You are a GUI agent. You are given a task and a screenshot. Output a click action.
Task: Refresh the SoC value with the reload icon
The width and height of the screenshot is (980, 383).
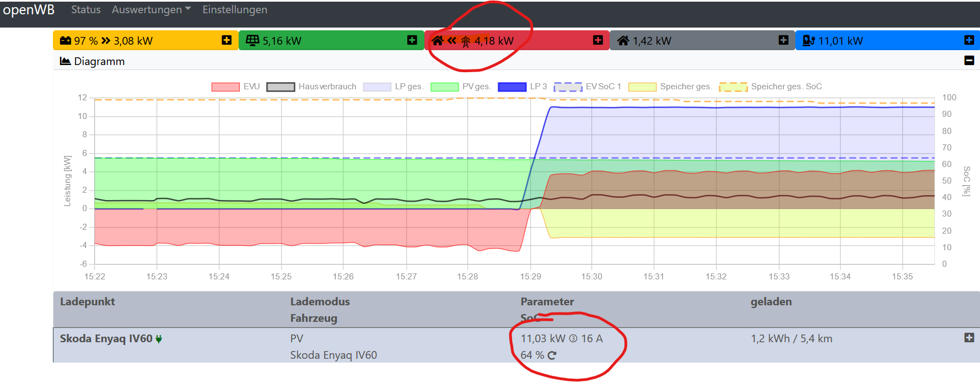(x=552, y=355)
